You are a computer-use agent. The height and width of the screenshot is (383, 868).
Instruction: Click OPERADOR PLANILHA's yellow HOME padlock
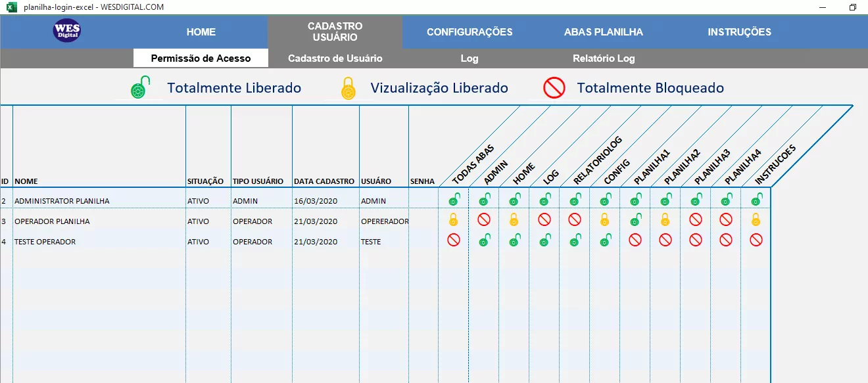(x=514, y=219)
